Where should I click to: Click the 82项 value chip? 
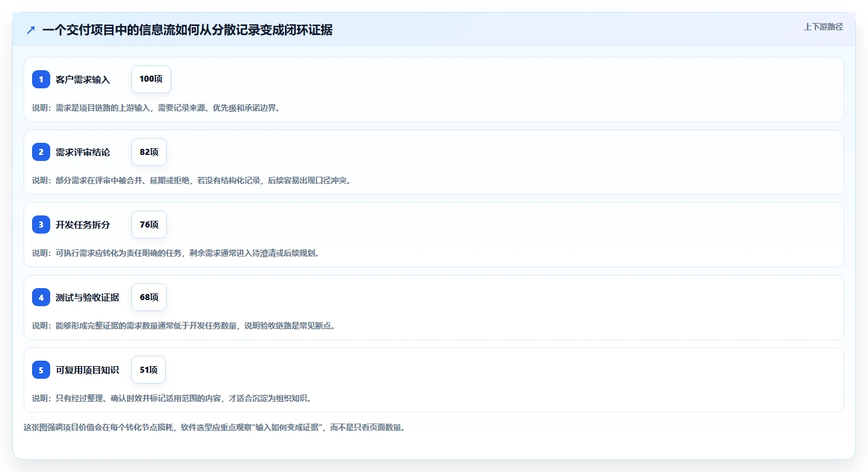149,152
